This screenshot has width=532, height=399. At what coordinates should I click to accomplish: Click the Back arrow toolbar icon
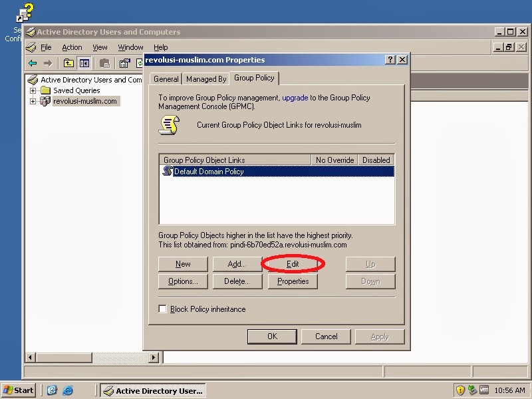point(33,63)
